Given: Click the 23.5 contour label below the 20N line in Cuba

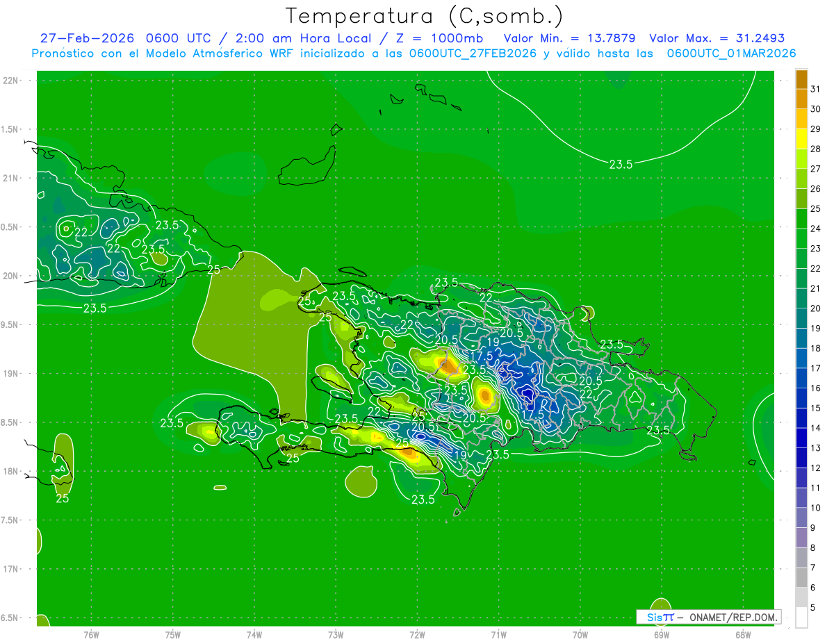Looking at the screenshot, I should point(95,308).
